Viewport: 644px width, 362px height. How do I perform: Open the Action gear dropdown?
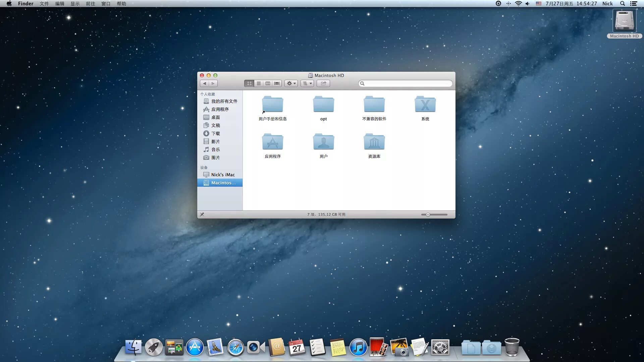tap(291, 83)
